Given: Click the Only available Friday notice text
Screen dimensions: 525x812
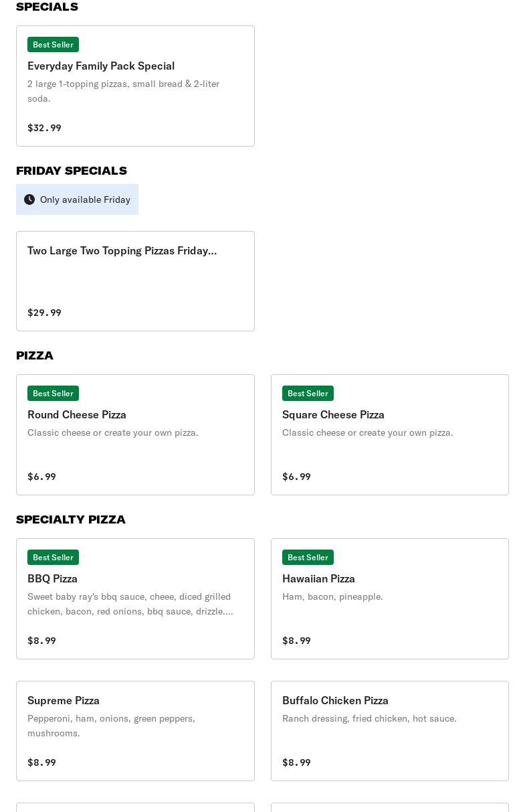Looking at the screenshot, I should point(85,199).
